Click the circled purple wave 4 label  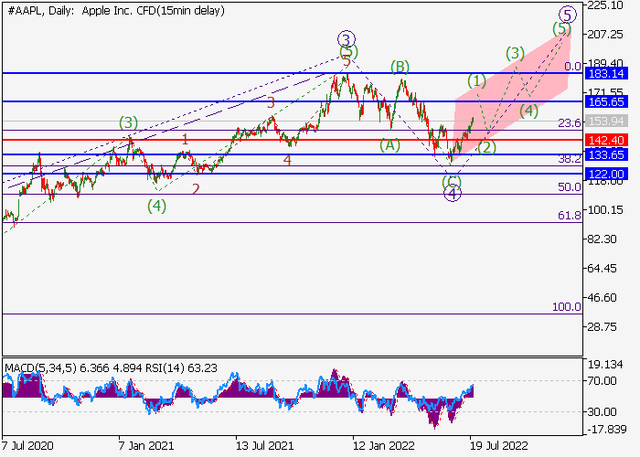click(x=452, y=193)
